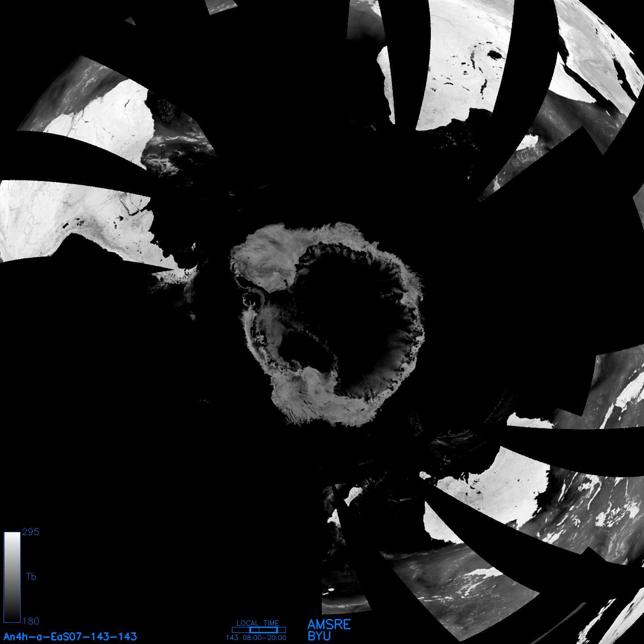Click the Tb grayscale color bar
The width and height of the screenshot is (644, 644).
click(x=12, y=577)
